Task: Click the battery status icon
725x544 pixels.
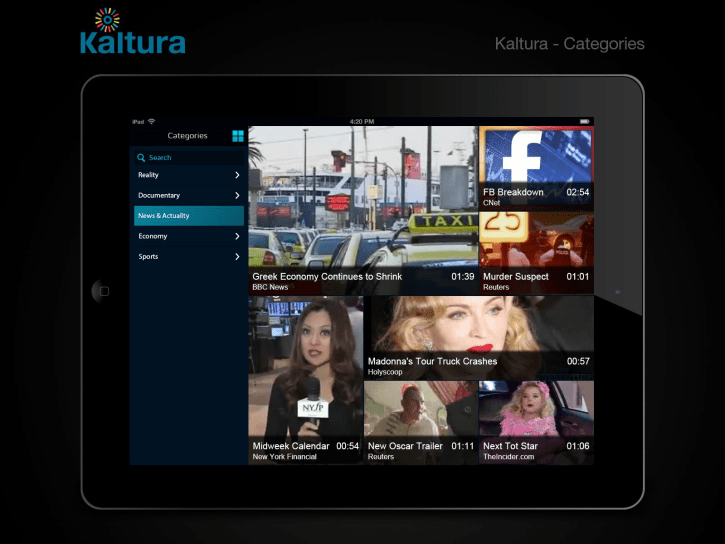Action: click(x=584, y=122)
